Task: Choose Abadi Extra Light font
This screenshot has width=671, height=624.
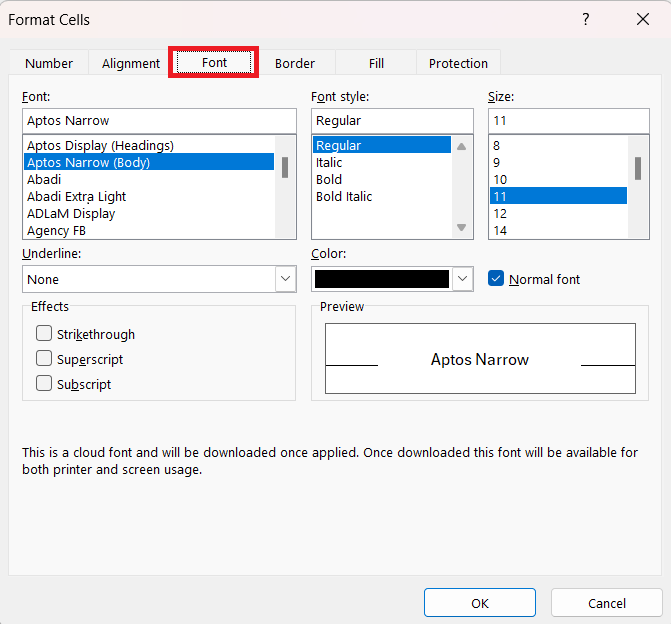Action: pyautogui.click(x=149, y=196)
